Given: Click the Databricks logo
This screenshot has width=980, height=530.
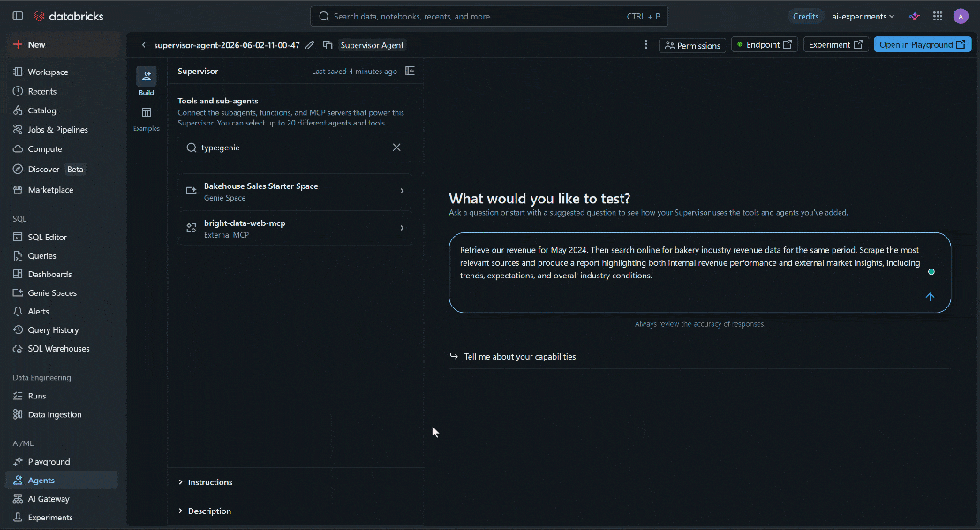Looking at the screenshot, I should point(69,16).
